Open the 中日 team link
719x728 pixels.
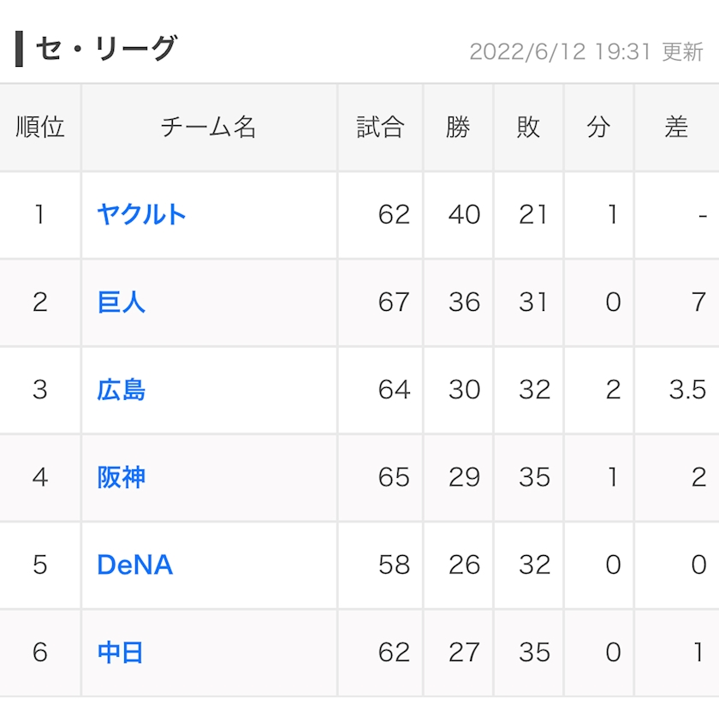(x=120, y=653)
